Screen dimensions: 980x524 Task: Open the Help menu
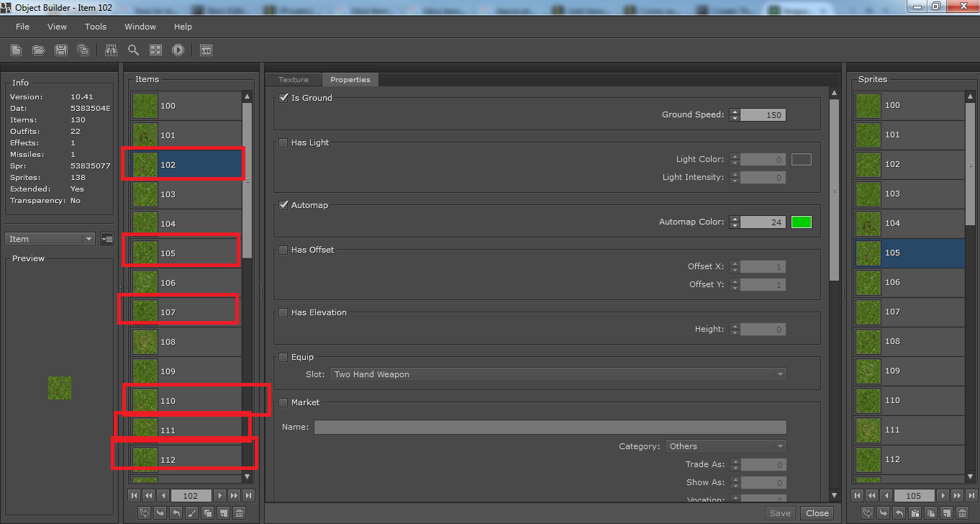(183, 27)
